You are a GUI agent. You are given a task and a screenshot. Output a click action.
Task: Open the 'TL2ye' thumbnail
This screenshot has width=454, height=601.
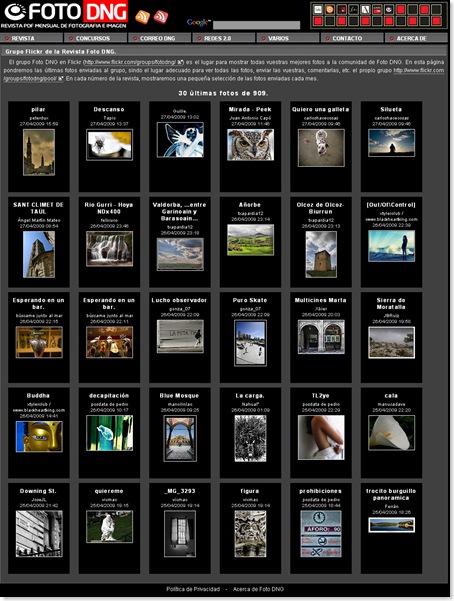pyautogui.click(x=321, y=437)
